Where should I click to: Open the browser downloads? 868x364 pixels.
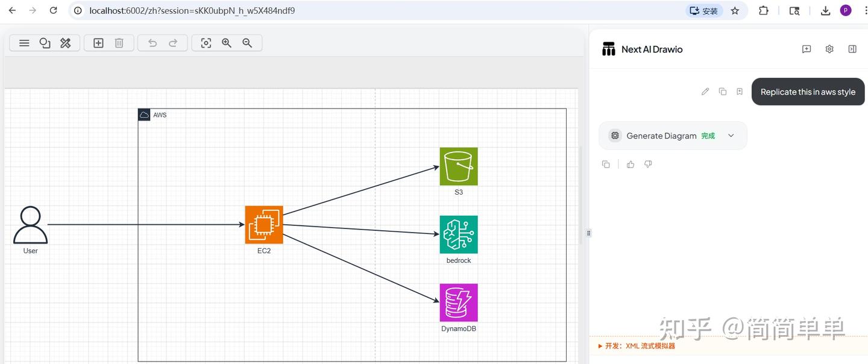[x=826, y=10]
